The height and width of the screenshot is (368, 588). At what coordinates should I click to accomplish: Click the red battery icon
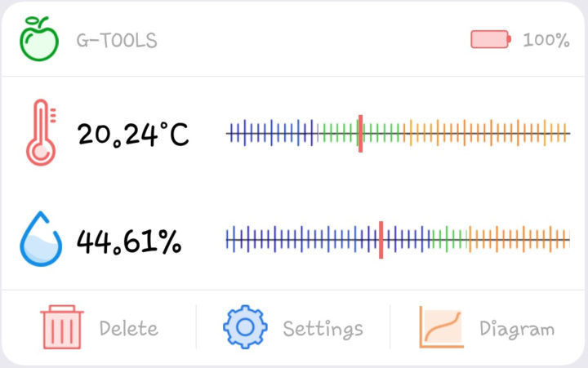tap(490, 39)
